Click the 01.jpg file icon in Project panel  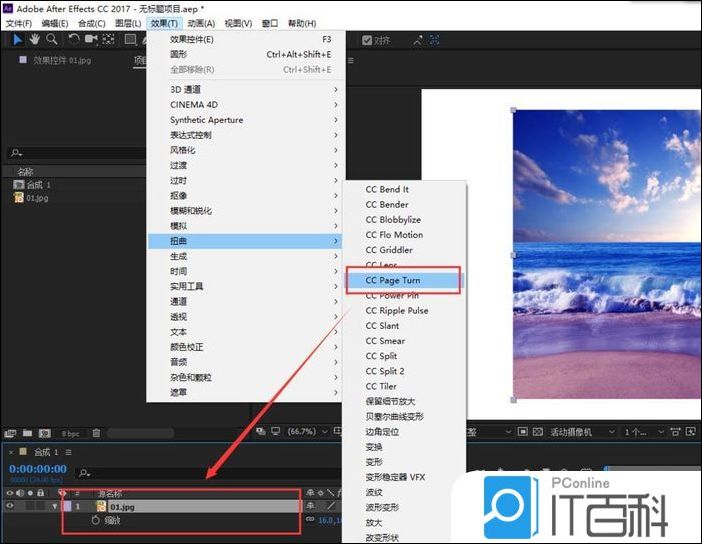click(19, 198)
